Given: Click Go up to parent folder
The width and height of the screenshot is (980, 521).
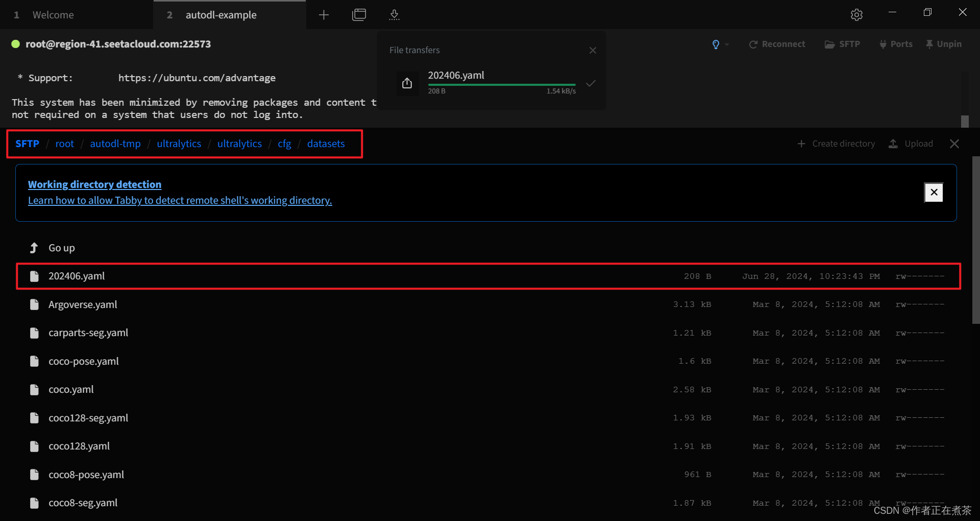Looking at the screenshot, I should click(61, 248).
